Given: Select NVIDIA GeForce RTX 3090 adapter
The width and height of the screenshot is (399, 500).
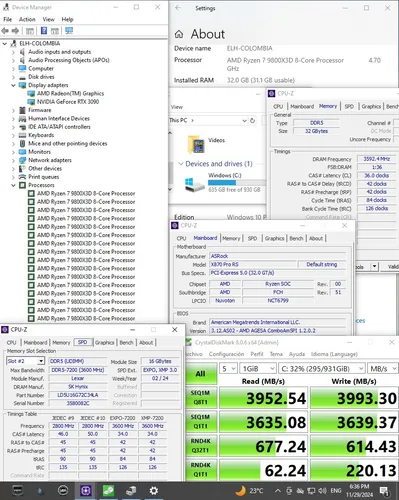Looking at the screenshot, I should tap(68, 102).
